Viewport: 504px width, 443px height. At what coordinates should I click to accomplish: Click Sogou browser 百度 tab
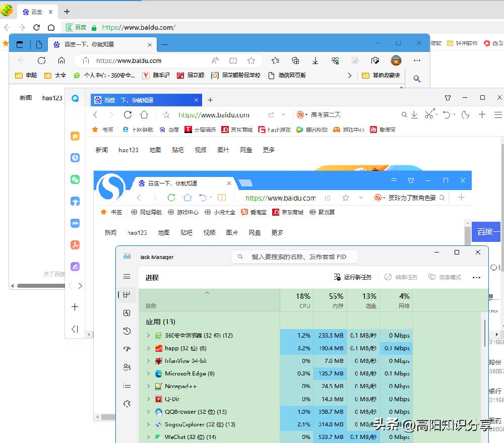pos(185,183)
